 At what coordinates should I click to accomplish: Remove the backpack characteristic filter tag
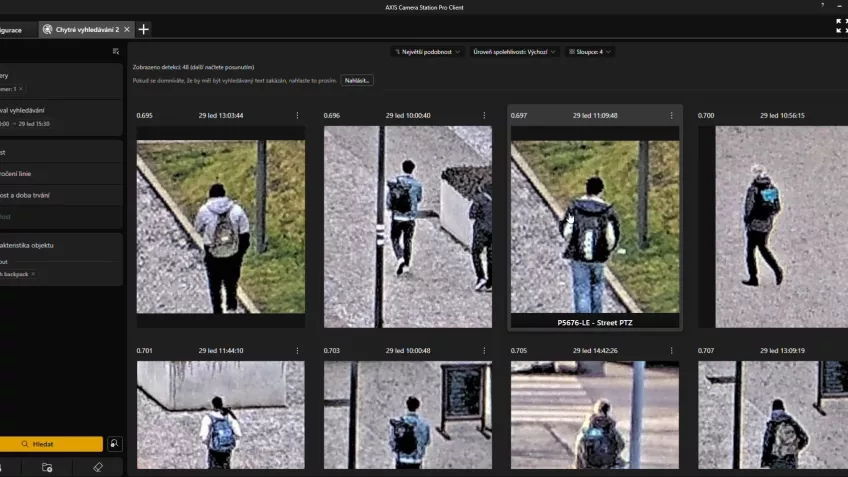point(32,273)
